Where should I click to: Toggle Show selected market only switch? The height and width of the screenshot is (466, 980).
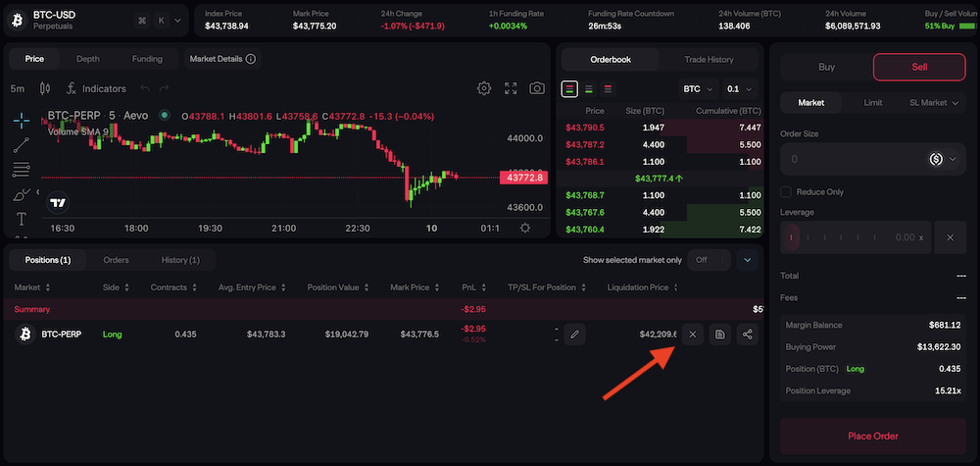click(709, 260)
